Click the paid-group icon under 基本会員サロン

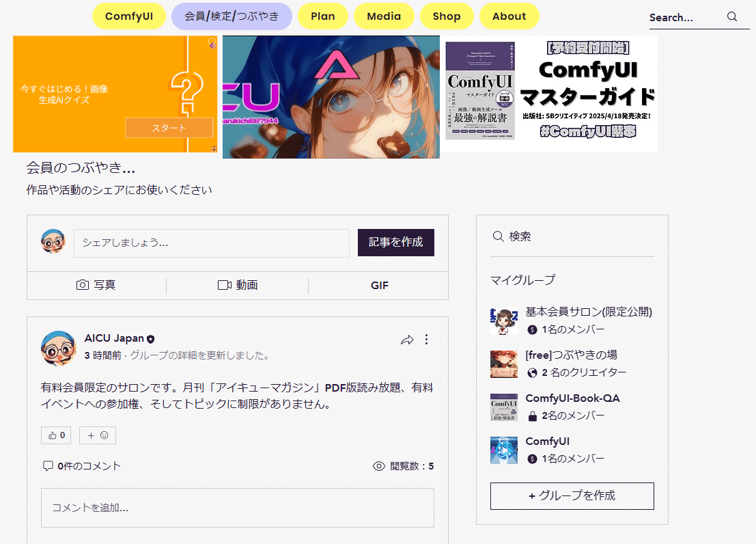[x=532, y=329]
